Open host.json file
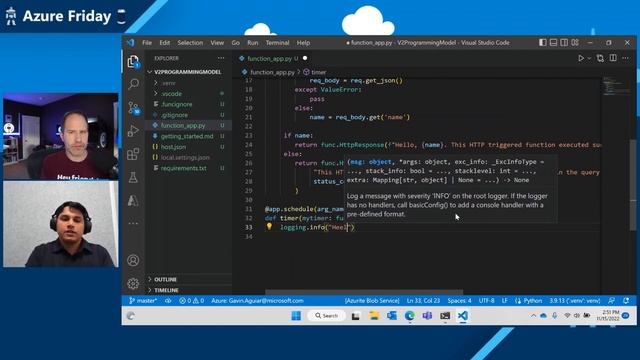Viewport: 640px width, 360px height. click(x=173, y=147)
